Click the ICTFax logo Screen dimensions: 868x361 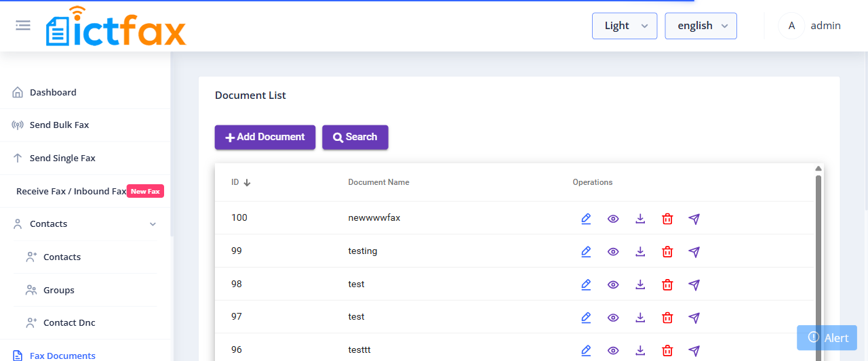[x=116, y=26]
